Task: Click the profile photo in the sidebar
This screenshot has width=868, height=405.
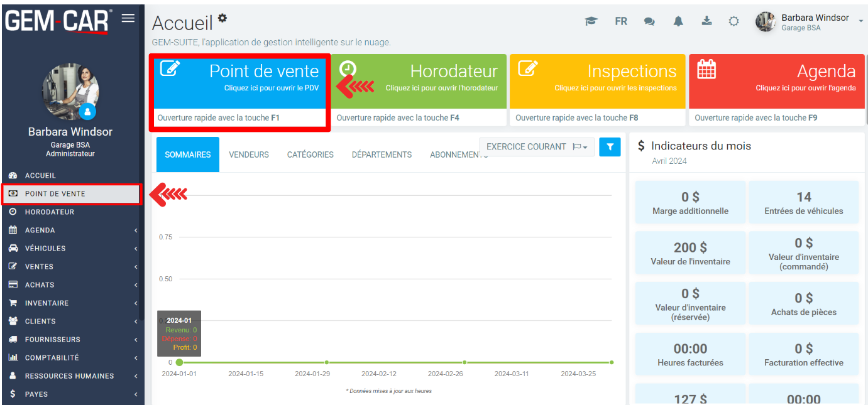Action: point(70,91)
